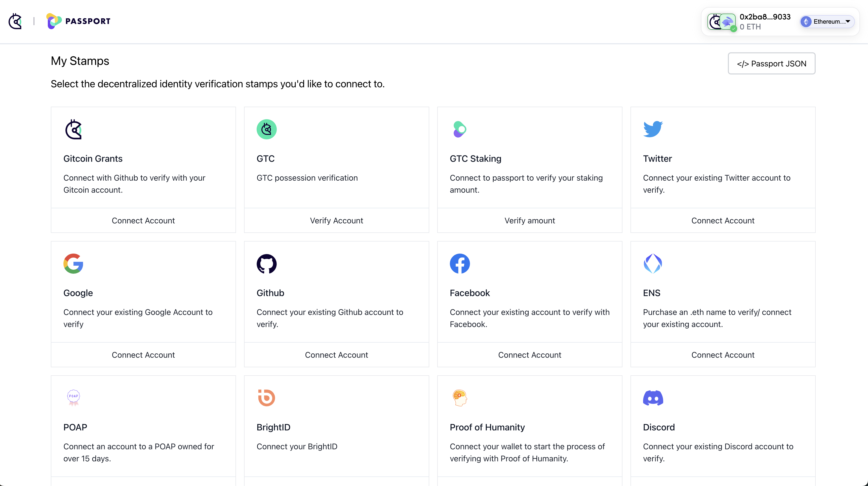Image resolution: width=868 pixels, height=486 pixels.
Task: Click the wallet avatar icon
Action: point(722,22)
